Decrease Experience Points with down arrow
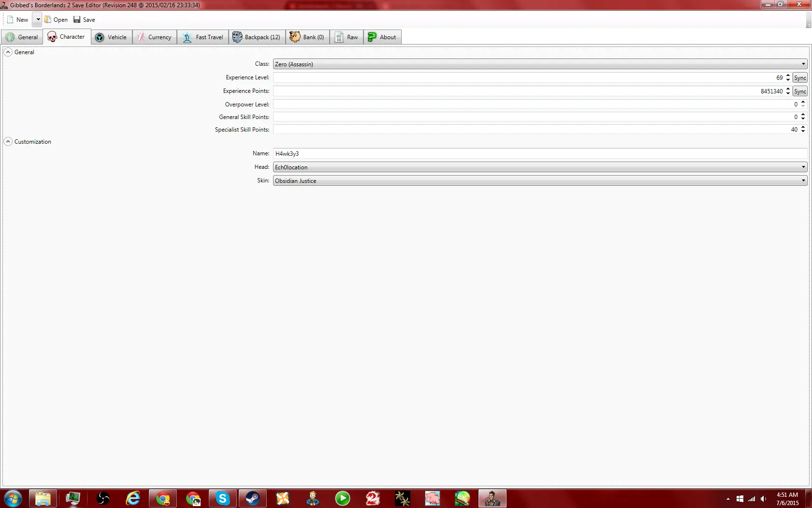This screenshot has height=508, width=812. tap(788, 93)
